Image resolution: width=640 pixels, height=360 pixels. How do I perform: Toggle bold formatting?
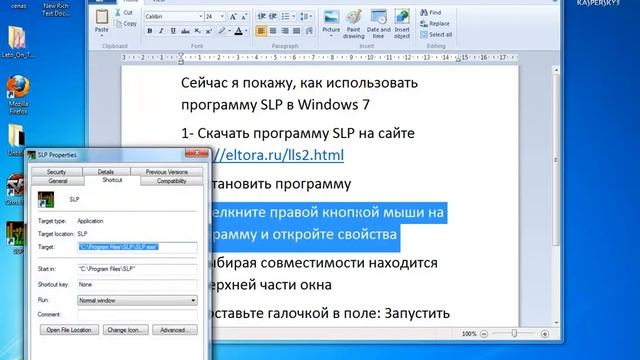[149, 31]
